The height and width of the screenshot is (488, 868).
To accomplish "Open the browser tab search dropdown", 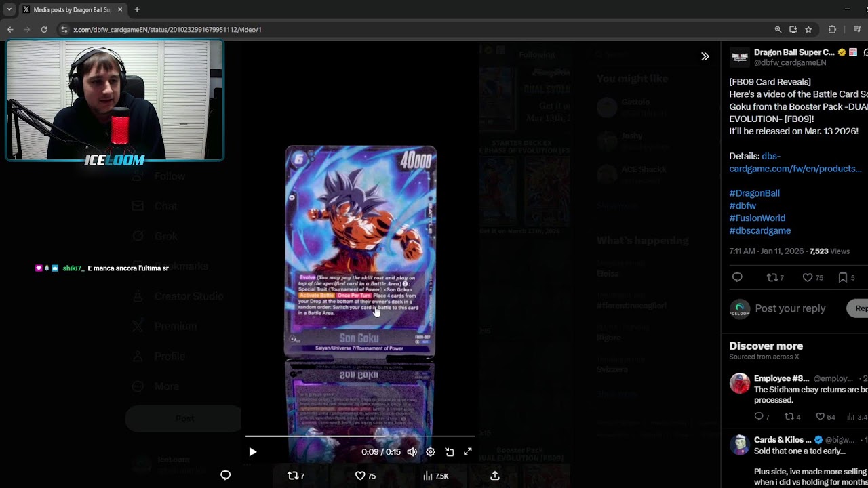I will point(9,9).
